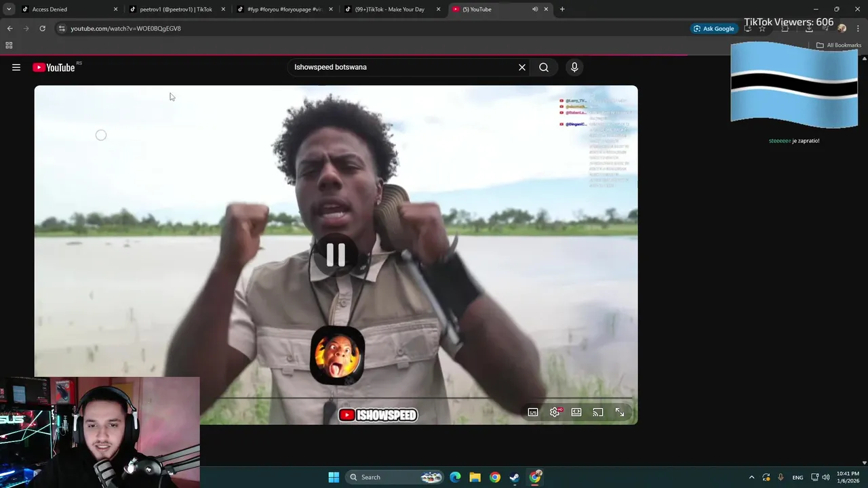
Task: Open the taskbar volume speaker icon
Action: [826, 477]
